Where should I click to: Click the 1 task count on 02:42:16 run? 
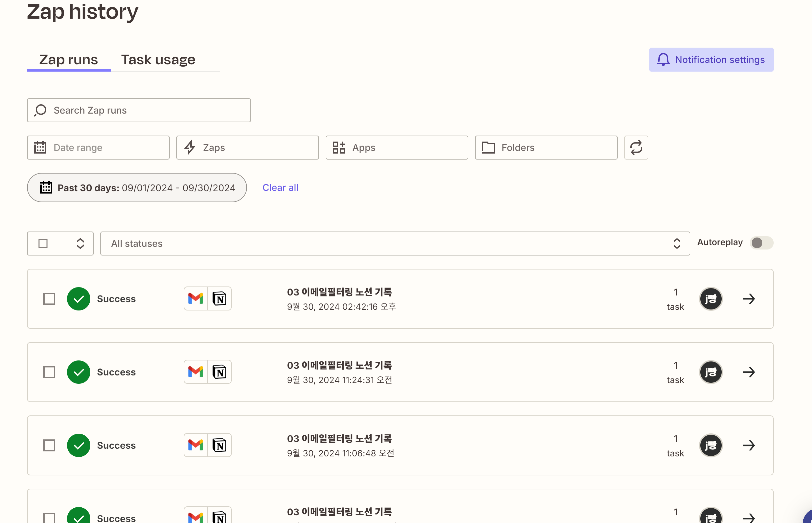675,299
